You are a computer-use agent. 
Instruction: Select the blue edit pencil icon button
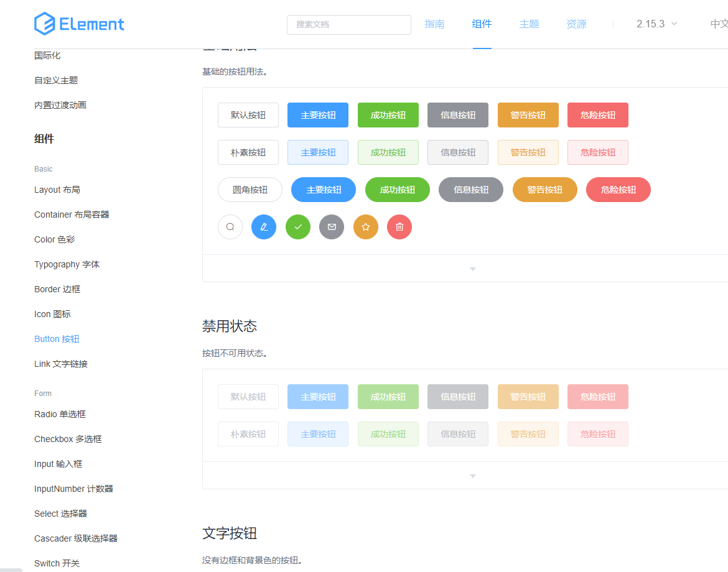point(264,227)
